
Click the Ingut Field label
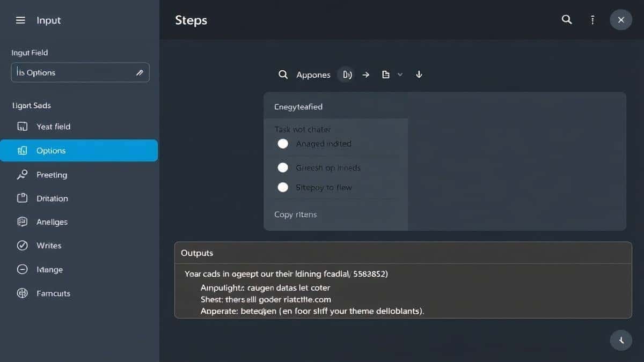point(30,53)
